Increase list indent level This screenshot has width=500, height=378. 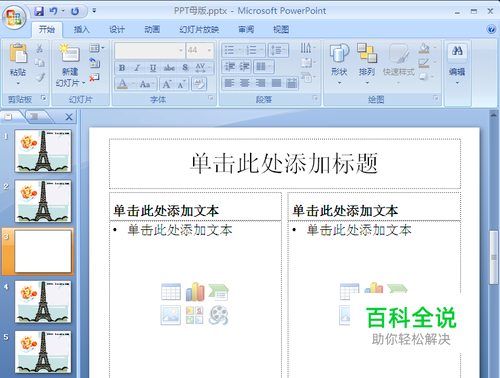(x=244, y=67)
